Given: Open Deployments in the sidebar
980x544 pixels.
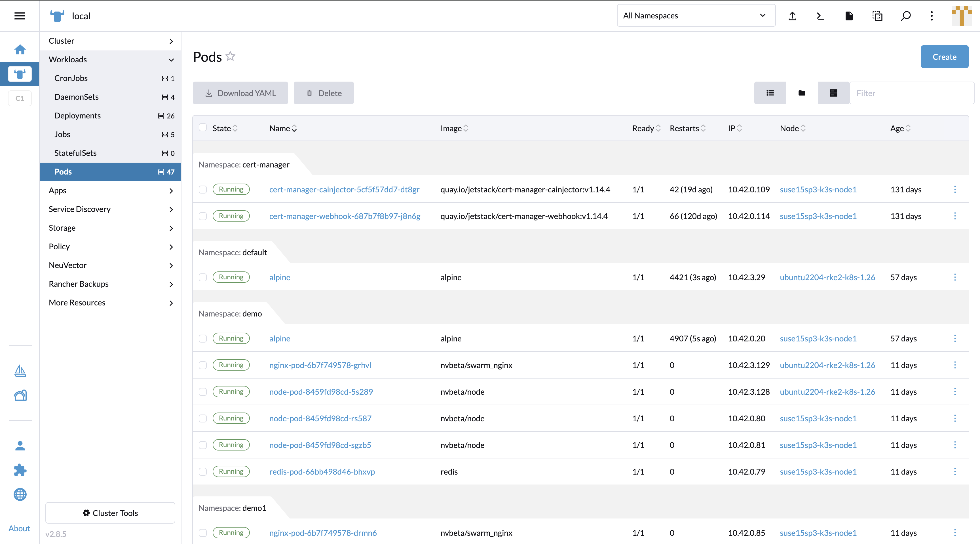Looking at the screenshot, I should pos(78,116).
